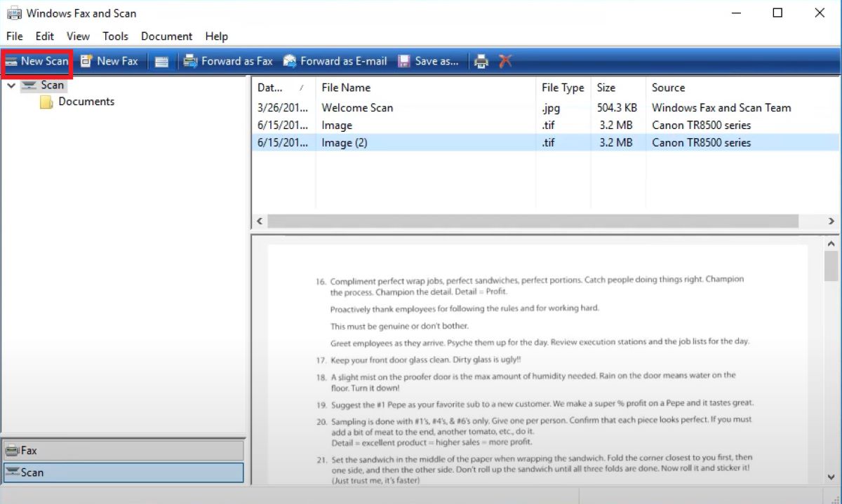Open the Document menu
The height and width of the screenshot is (504, 842).
coord(166,36)
